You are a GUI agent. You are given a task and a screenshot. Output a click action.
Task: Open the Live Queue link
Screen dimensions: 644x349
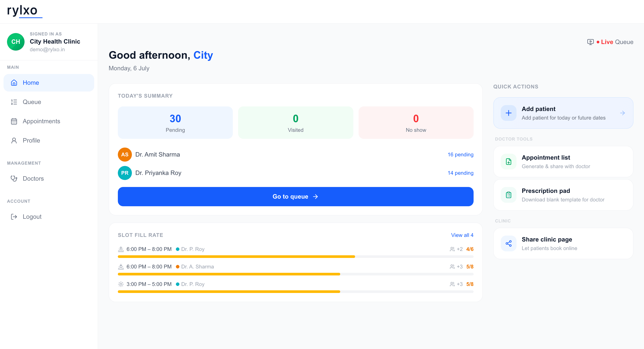[610, 42]
